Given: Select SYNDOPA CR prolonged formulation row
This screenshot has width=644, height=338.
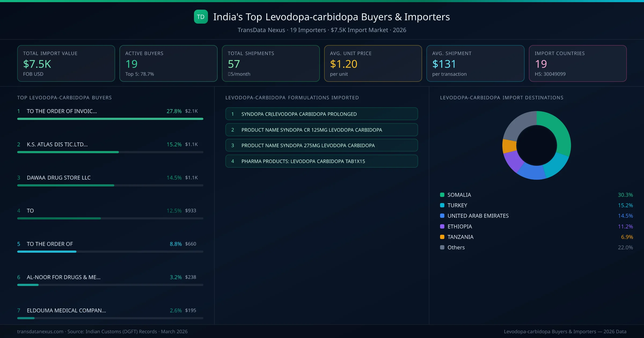Looking at the screenshot, I should [321, 114].
